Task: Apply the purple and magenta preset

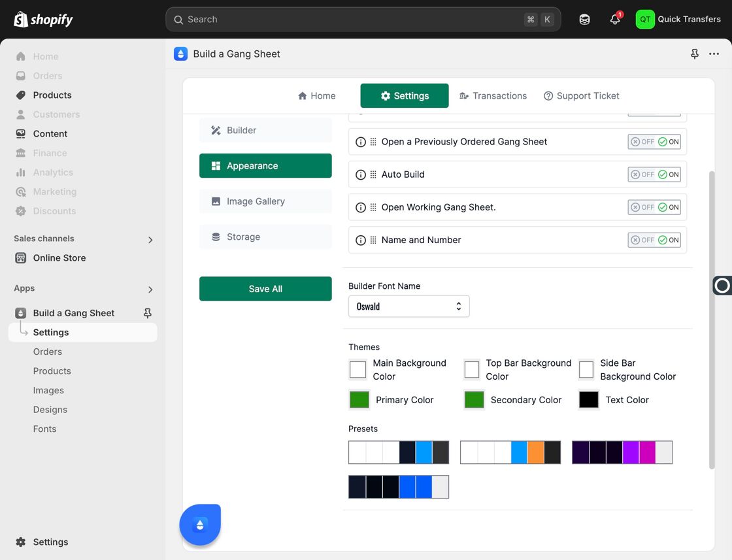Action: pyautogui.click(x=622, y=452)
